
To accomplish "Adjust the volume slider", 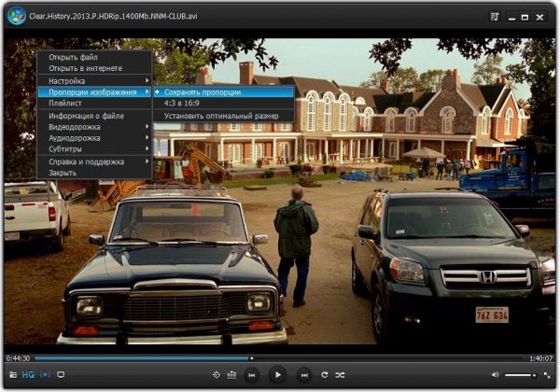I will 520,375.
